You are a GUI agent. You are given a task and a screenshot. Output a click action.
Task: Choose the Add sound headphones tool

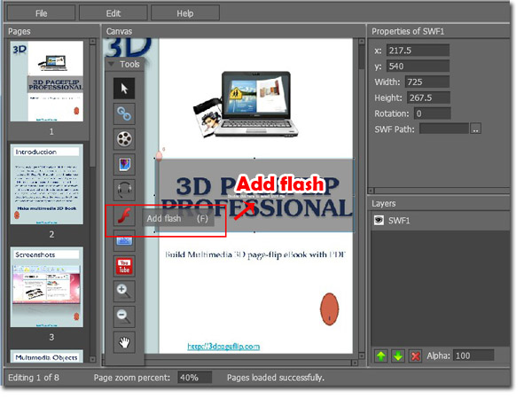pyautogui.click(x=124, y=190)
